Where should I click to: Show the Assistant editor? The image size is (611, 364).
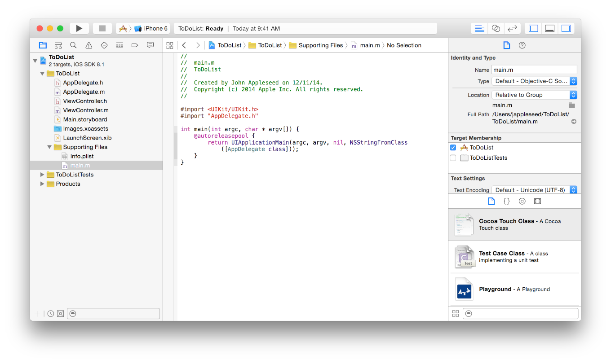pos(496,28)
